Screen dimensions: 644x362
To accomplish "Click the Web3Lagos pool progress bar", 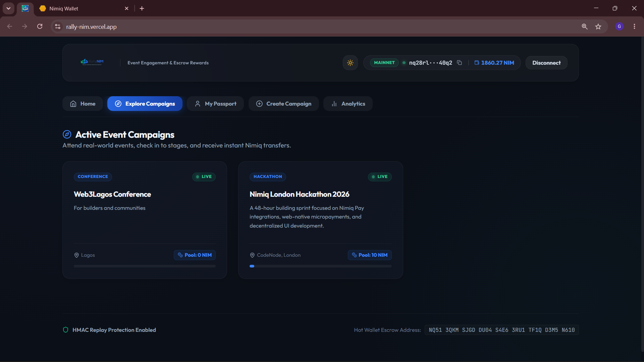I will pos(145,266).
